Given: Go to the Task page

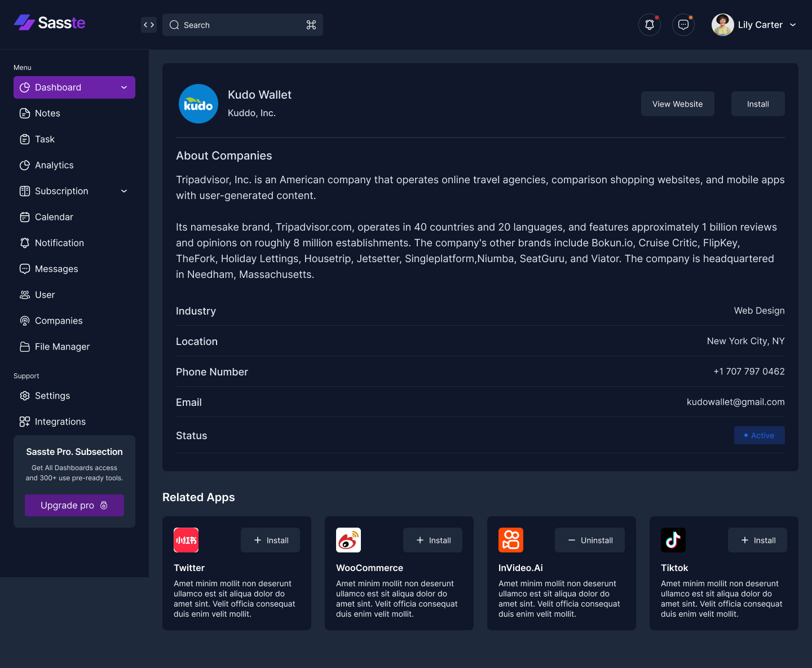Looking at the screenshot, I should [x=74, y=139].
